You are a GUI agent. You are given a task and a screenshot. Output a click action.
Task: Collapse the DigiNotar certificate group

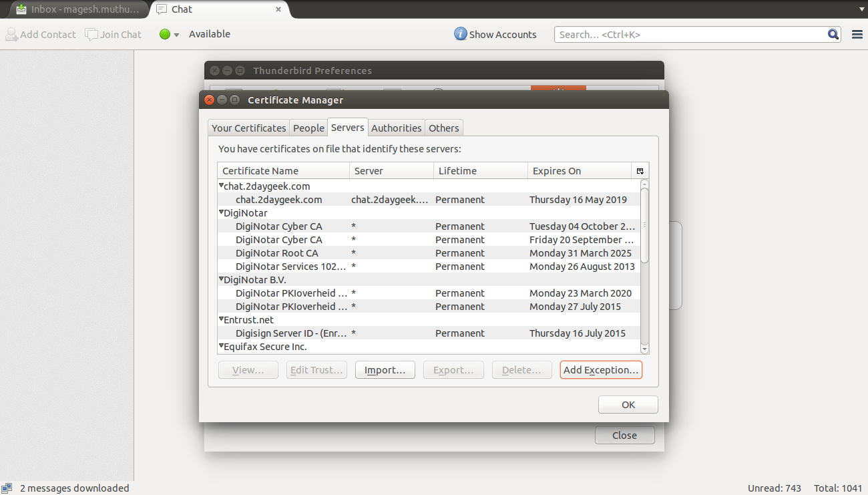coord(221,212)
